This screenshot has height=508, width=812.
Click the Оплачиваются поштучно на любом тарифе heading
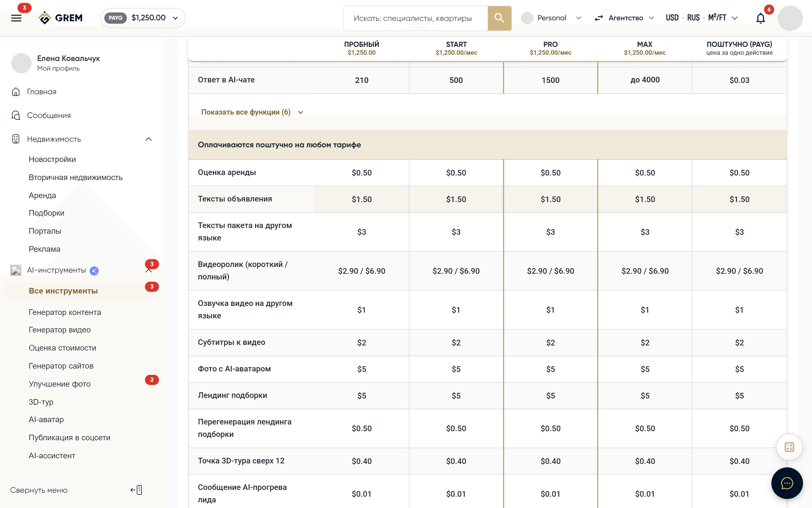pyautogui.click(x=279, y=145)
